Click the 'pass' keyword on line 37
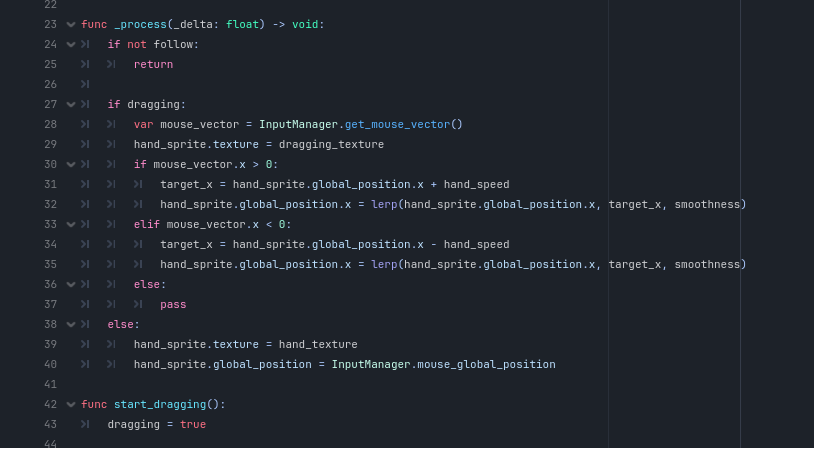The width and height of the screenshot is (814, 450). 173,305
